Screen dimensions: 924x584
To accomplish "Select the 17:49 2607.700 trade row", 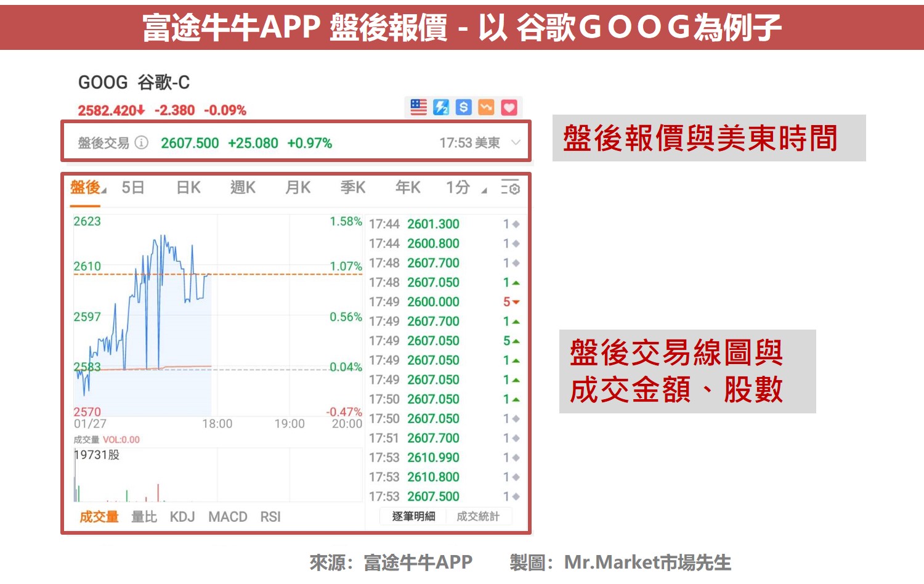I will 445,322.
